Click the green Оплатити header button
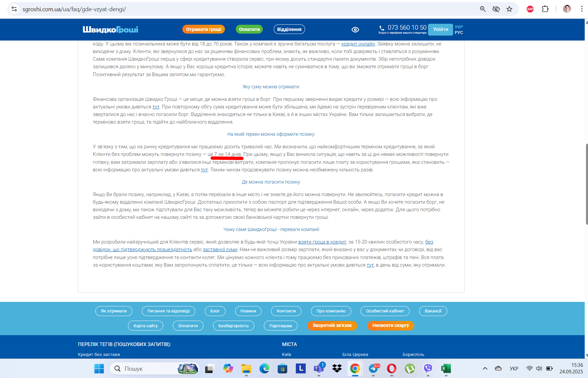The height and width of the screenshot is (378, 588). (249, 29)
